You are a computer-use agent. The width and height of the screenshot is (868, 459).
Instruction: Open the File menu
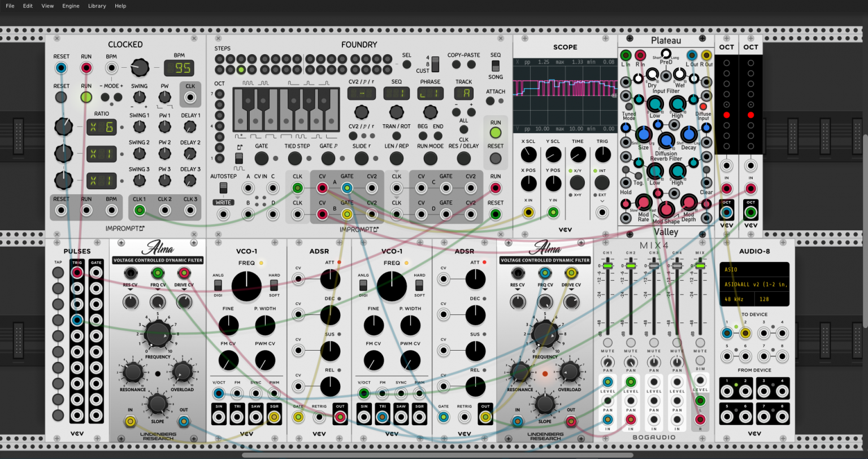click(x=10, y=6)
